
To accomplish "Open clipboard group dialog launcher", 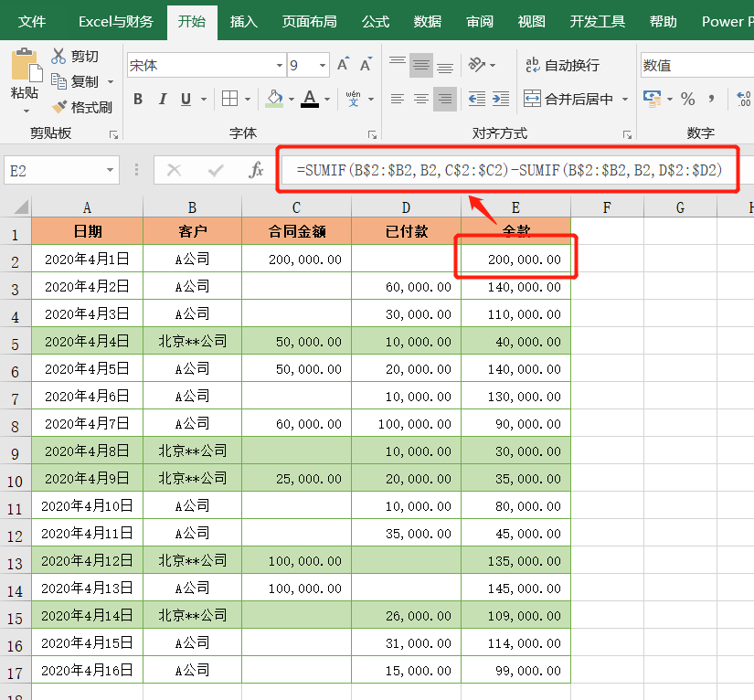I will click(x=113, y=134).
